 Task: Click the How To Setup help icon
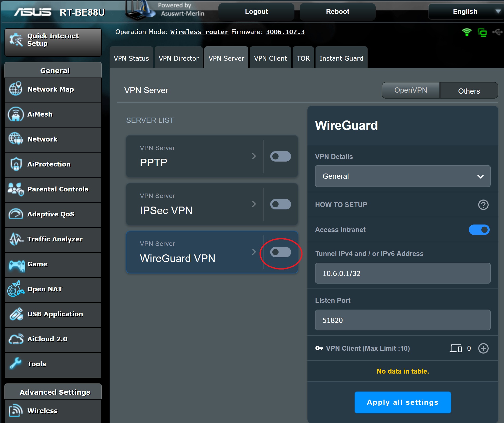click(x=483, y=205)
